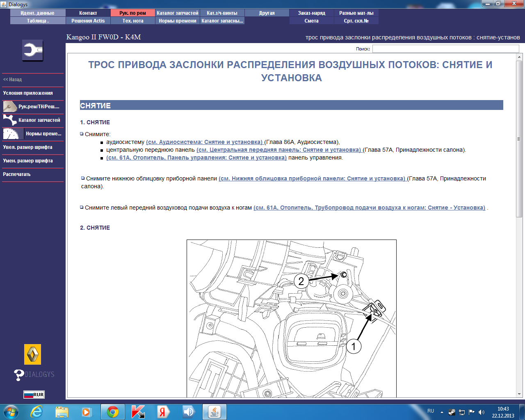Open the Тех. нота tab
Viewport: 525px width, 420px height.
point(133,21)
